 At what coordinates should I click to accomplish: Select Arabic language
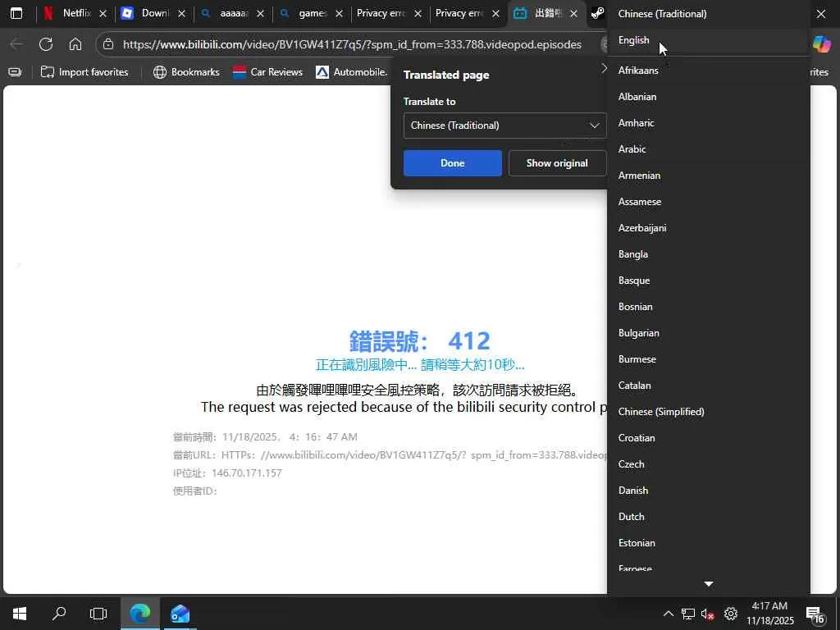(708, 149)
